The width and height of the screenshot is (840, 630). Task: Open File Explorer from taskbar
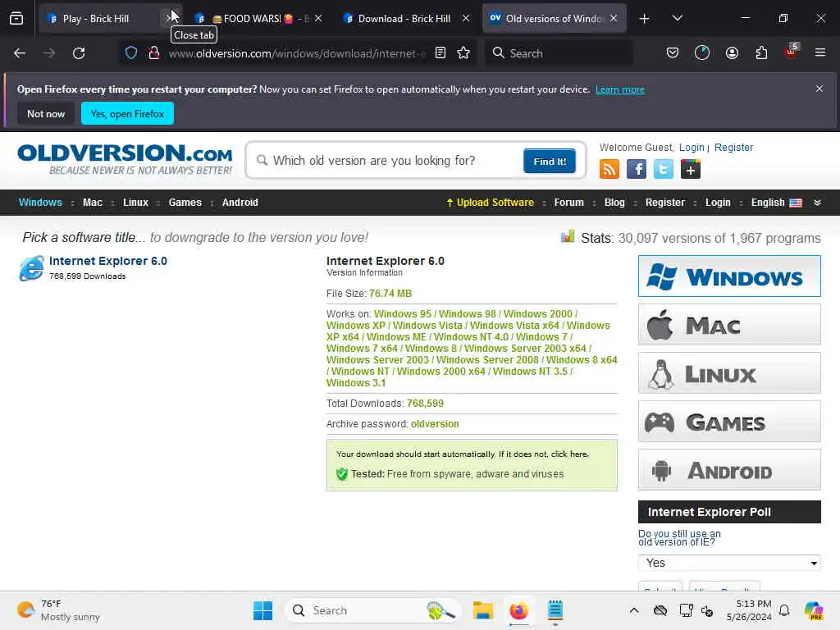pyautogui.click(x=482, y=610)
